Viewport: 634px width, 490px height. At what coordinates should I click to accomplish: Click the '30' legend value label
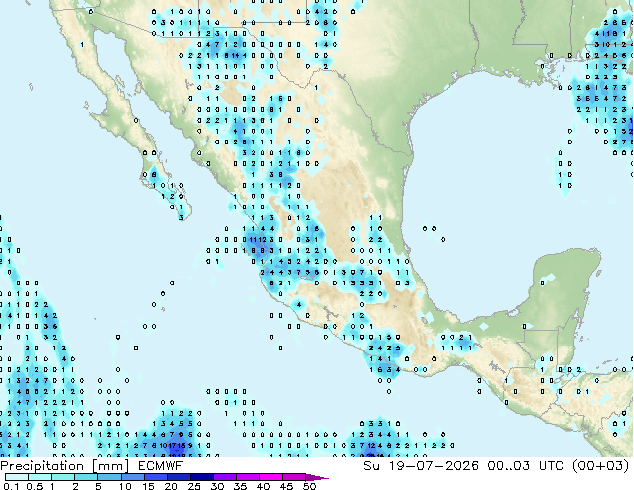(217, 486)
